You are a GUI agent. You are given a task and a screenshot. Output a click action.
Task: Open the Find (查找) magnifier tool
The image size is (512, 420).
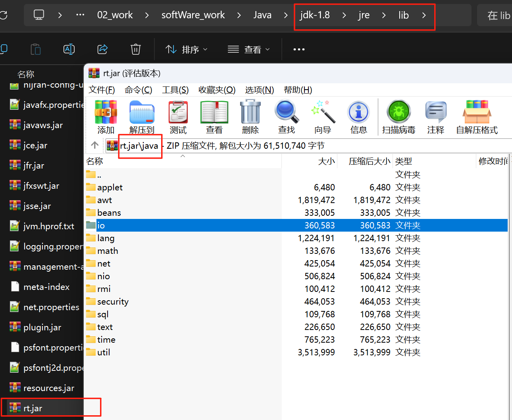(287, 117)
